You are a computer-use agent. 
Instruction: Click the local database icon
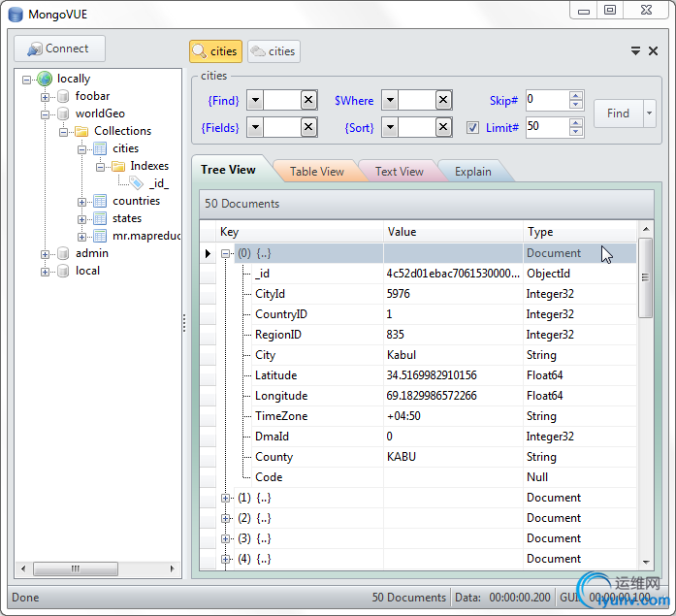pyautogui.click(x=63, y=272)
